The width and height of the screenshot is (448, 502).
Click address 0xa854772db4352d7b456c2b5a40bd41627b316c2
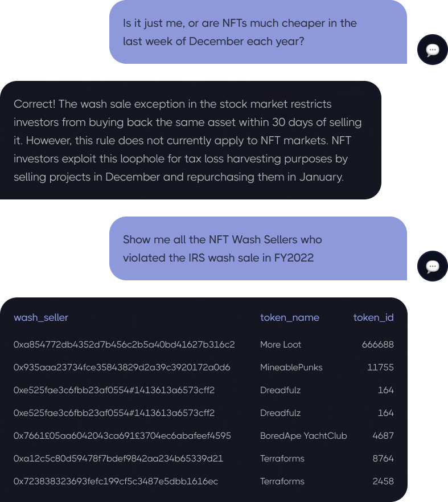click(x=124, y=345)
